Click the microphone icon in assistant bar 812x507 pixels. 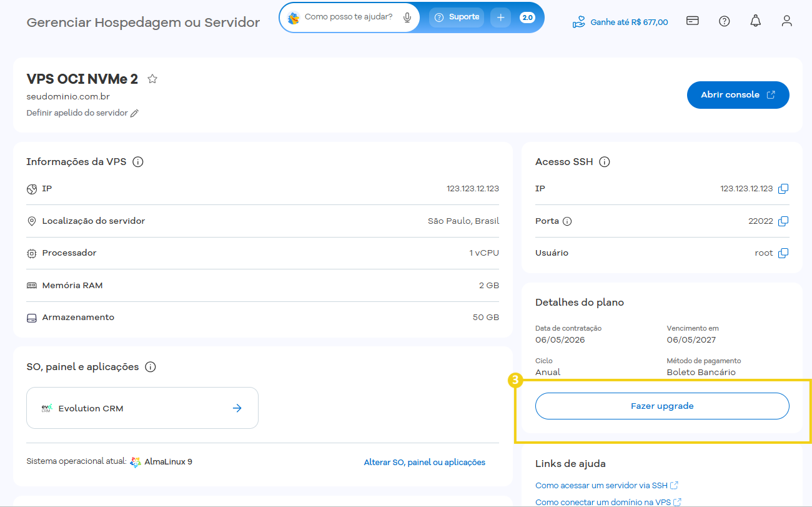(407, 18)
